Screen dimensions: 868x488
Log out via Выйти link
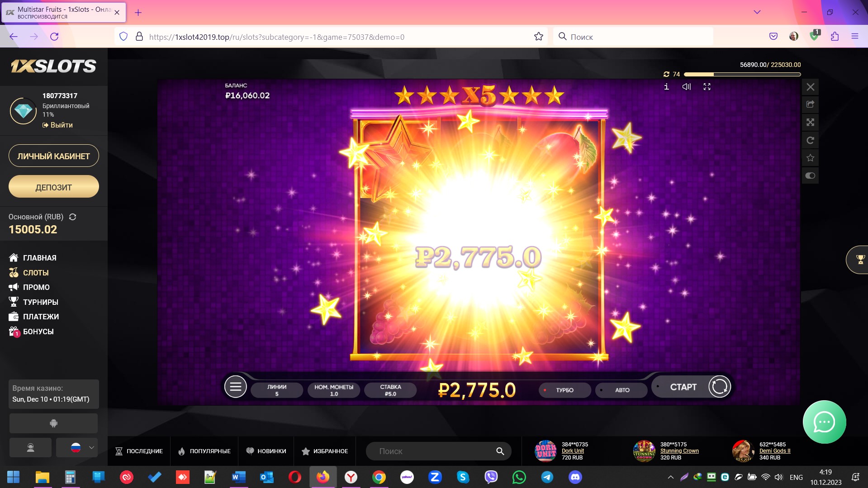pos(57,125)
